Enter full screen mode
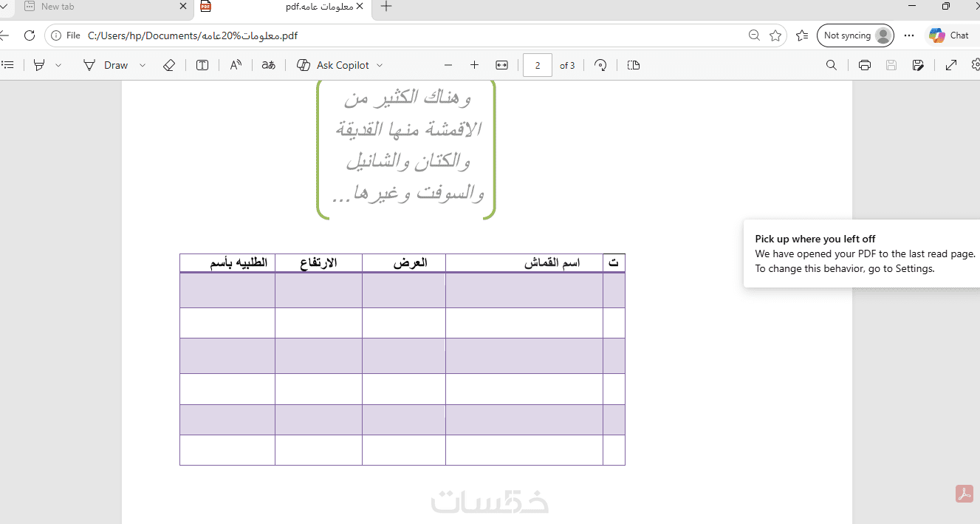Screen dimensions: 980x524 (951, 65)
